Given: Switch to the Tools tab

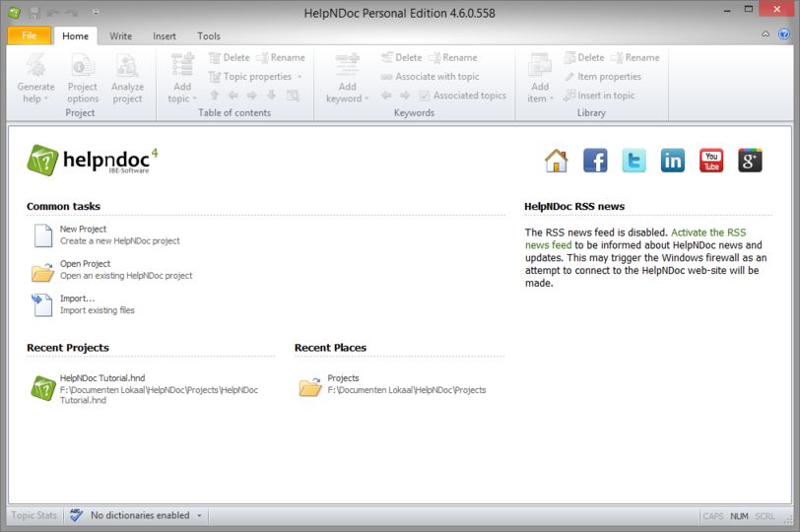Looking at the screenshot, I should click(x=209, y=35).
